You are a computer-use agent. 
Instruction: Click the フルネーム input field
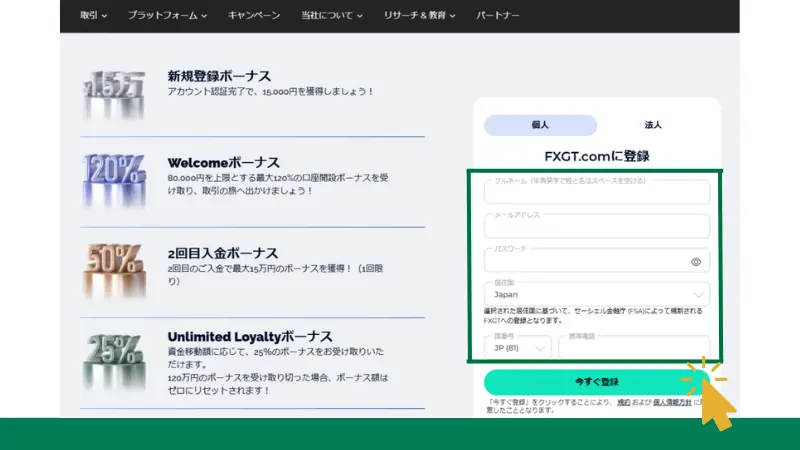click(x=596, y=191)
